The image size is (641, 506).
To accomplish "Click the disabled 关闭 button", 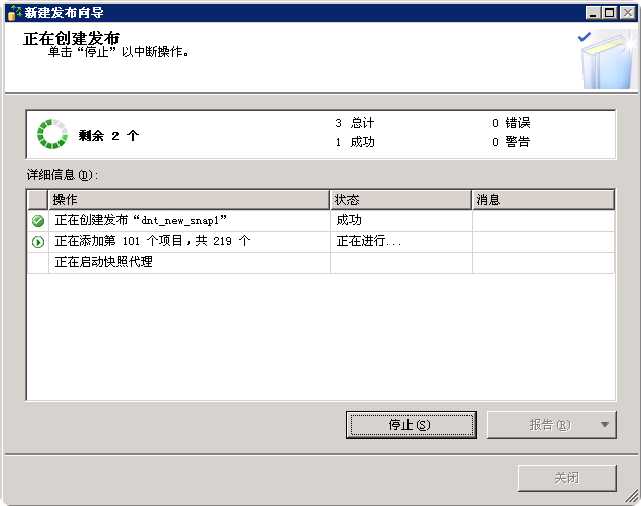I will (567, 478).
